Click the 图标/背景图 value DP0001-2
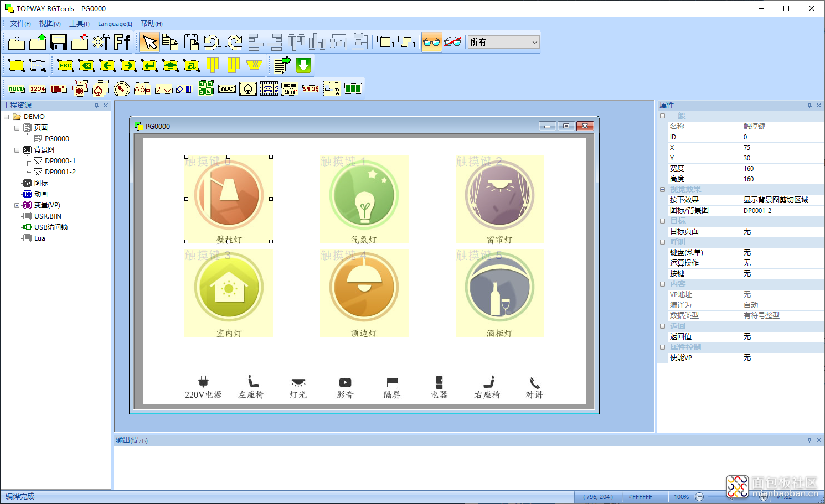Screen dimensions: 825x504 click(x=782, y=211)
